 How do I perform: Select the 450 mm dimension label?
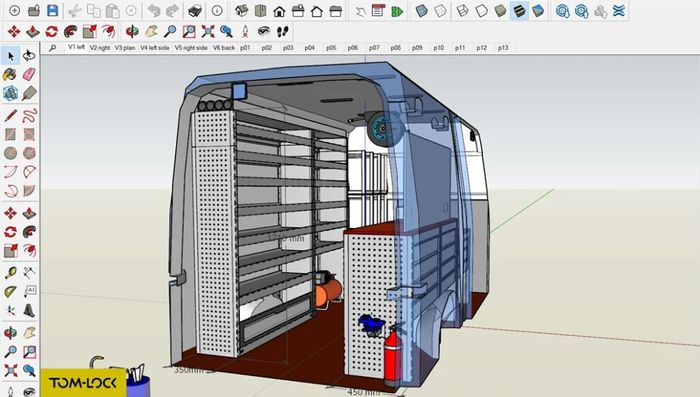tap(364, 392)
